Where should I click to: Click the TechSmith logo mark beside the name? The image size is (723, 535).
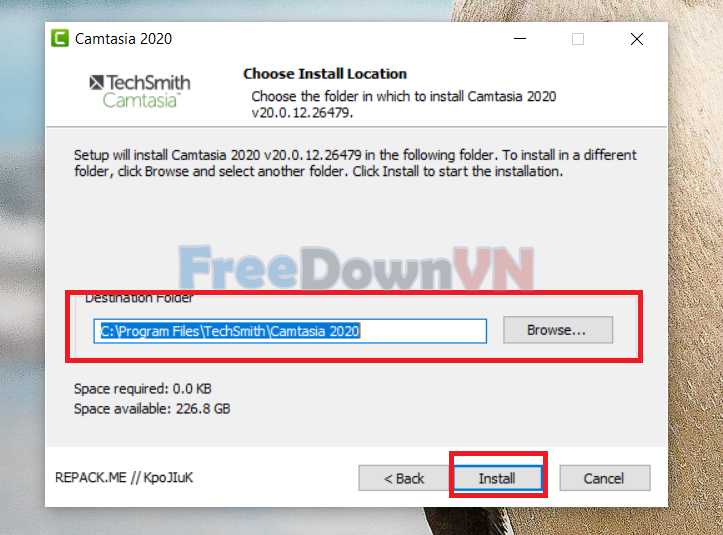pos(96,83)
